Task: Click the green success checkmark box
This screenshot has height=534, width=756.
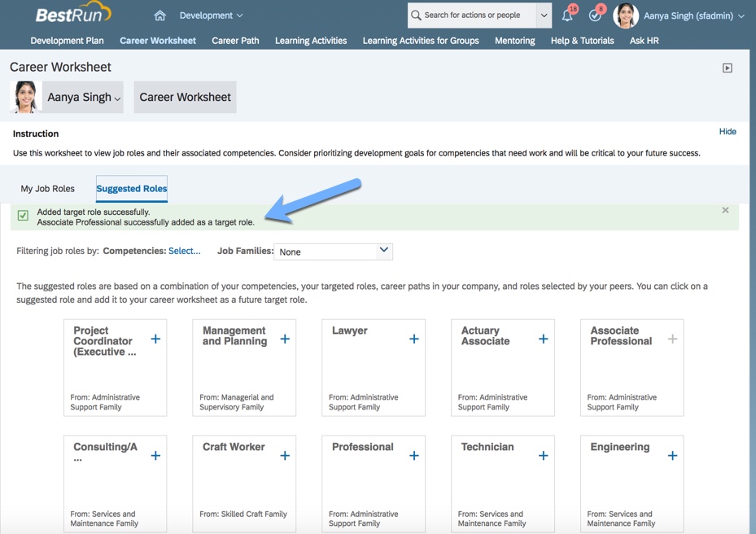Action: [x=23, y=216]
